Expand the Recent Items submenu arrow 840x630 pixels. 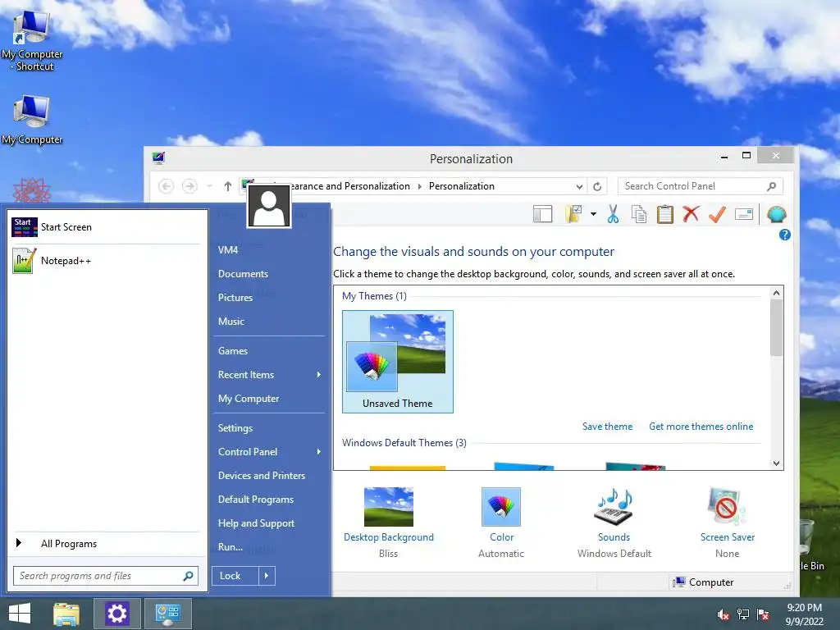(x=319, y=374)
